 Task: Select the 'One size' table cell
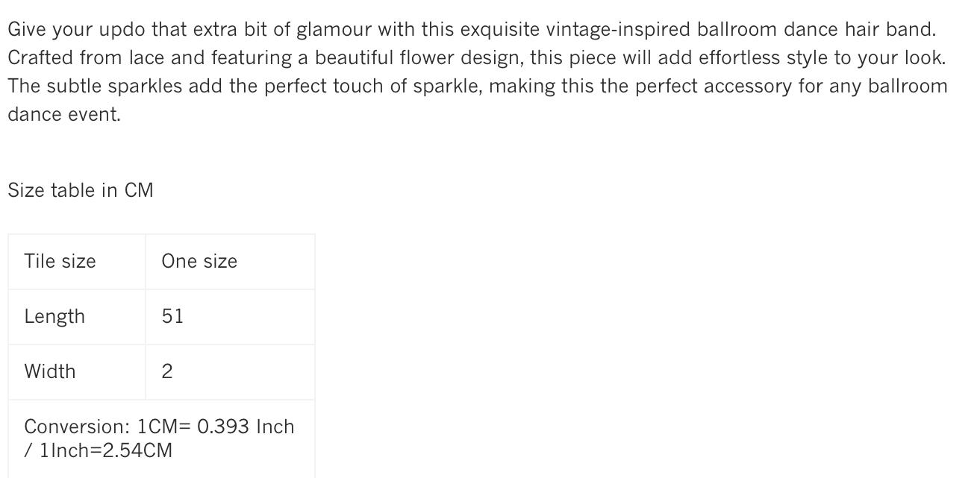click(x=199, y=261)
